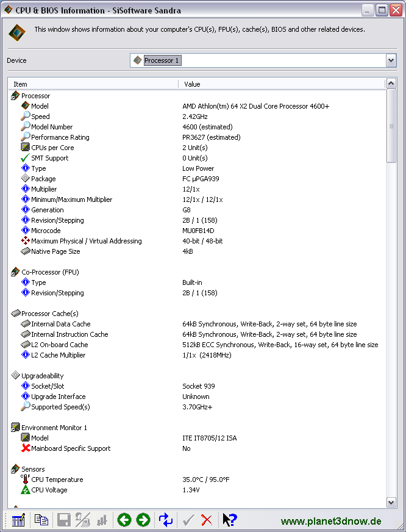Select the Processor 1 combo box entry
This screenshot has height=532, width=406.
tap(162, 60)
